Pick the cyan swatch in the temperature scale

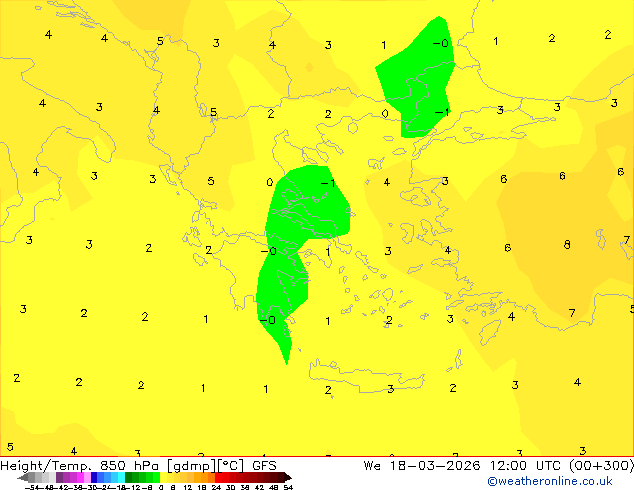tap(121, 477)
